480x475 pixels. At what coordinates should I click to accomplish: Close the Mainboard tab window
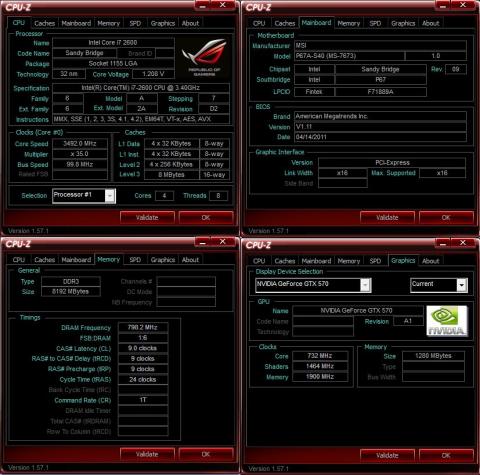463,5
